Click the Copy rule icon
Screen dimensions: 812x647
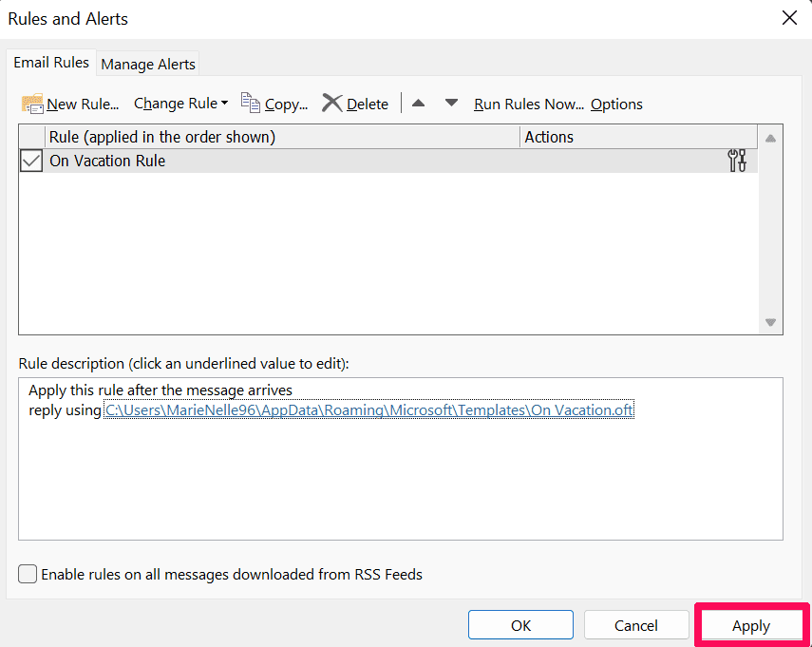click(251, 103)
